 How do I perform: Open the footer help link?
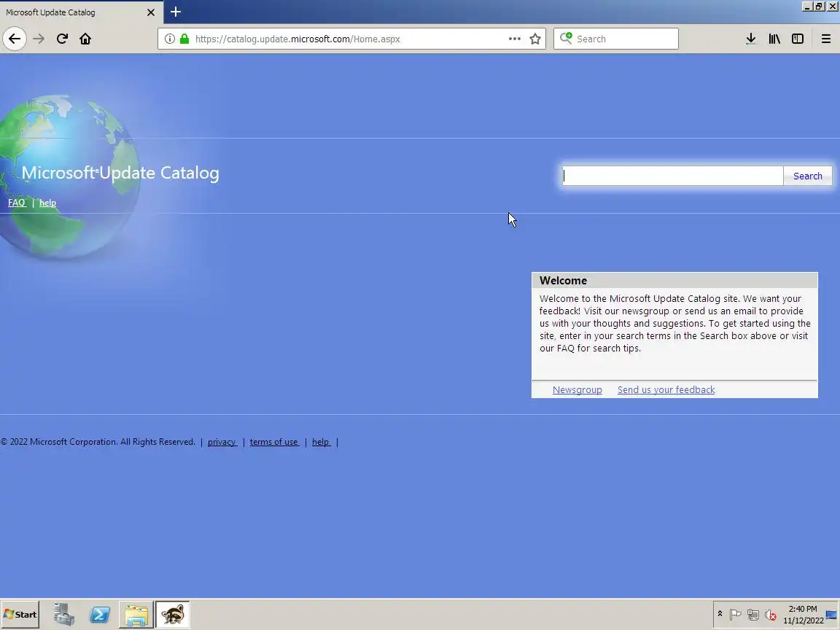(x=321, y=442)
